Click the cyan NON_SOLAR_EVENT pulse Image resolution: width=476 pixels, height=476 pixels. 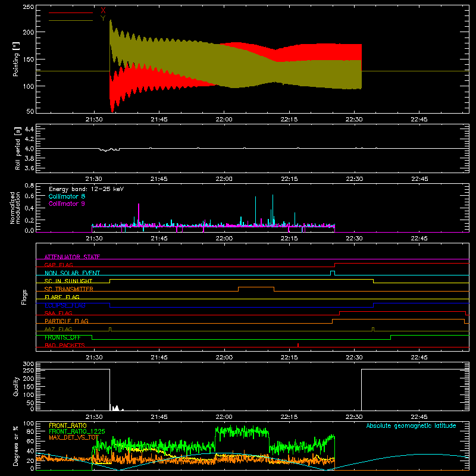point(333,273)
